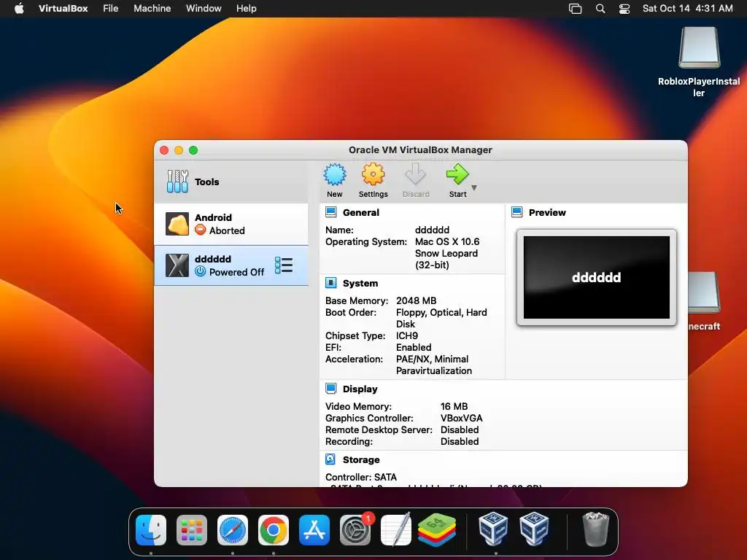This screenshot has width=747, height=560.
Task: Open Control Center in menu bar
Action: pos(624,9)
